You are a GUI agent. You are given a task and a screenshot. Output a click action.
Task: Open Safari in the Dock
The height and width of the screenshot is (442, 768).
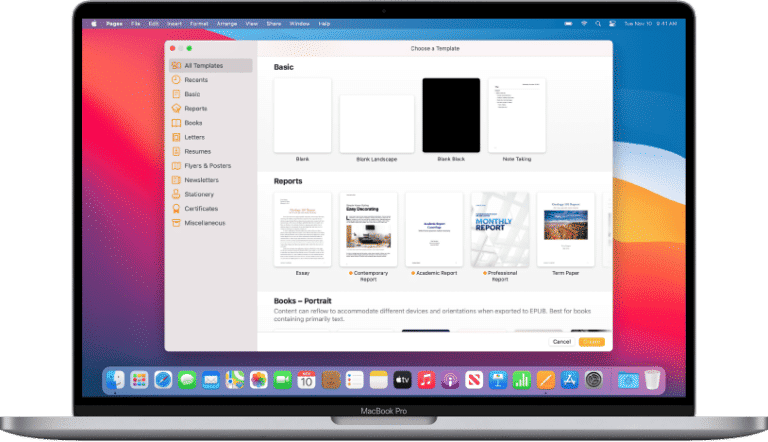click(163, 380)
